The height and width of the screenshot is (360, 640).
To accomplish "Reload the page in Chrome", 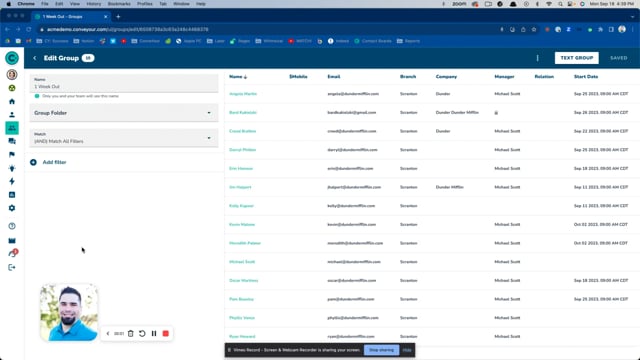I will 29,29.
